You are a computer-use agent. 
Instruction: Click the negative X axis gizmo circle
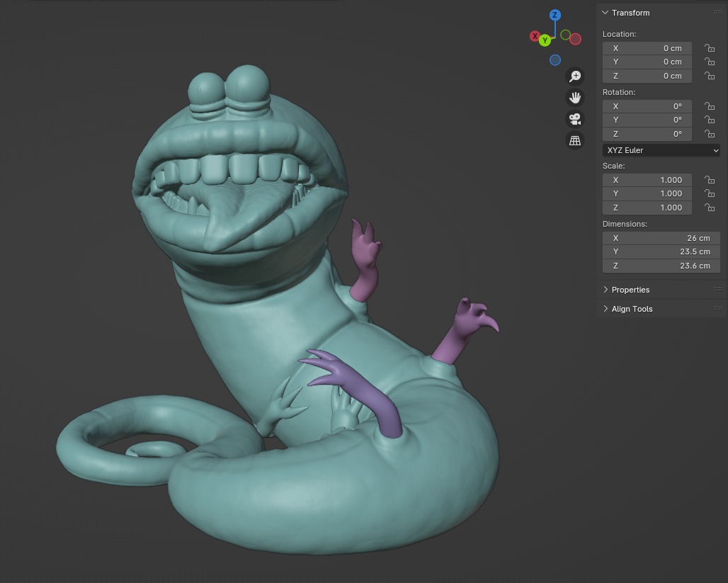click(x=575, y=39)
